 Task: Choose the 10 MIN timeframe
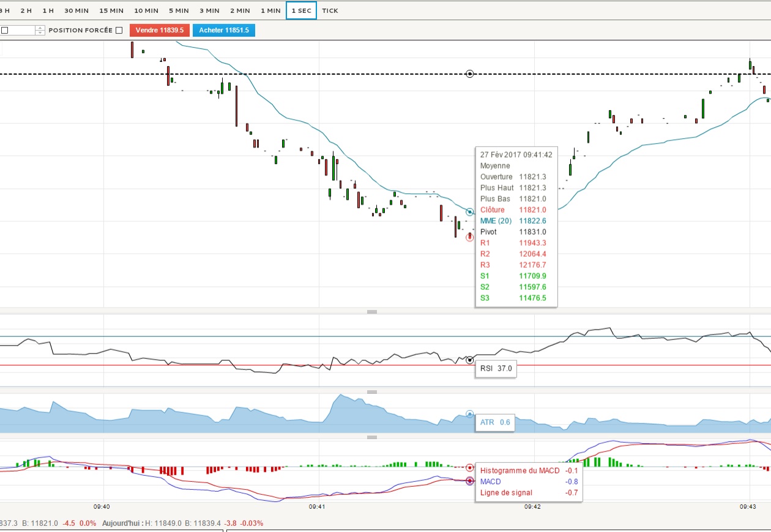pyautogui.click(x=146, y=11)
